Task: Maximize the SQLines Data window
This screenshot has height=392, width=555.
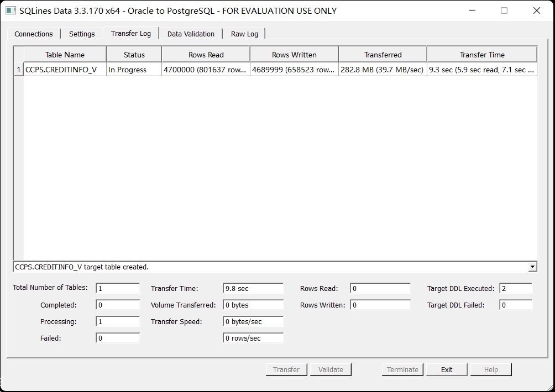Action: pyautogui.click(x=504, y=10)
